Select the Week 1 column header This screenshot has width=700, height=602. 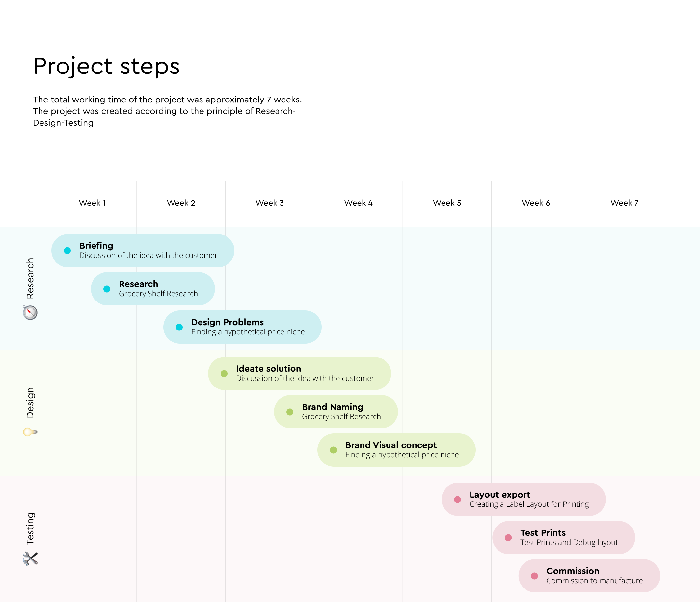pos(92,203)
